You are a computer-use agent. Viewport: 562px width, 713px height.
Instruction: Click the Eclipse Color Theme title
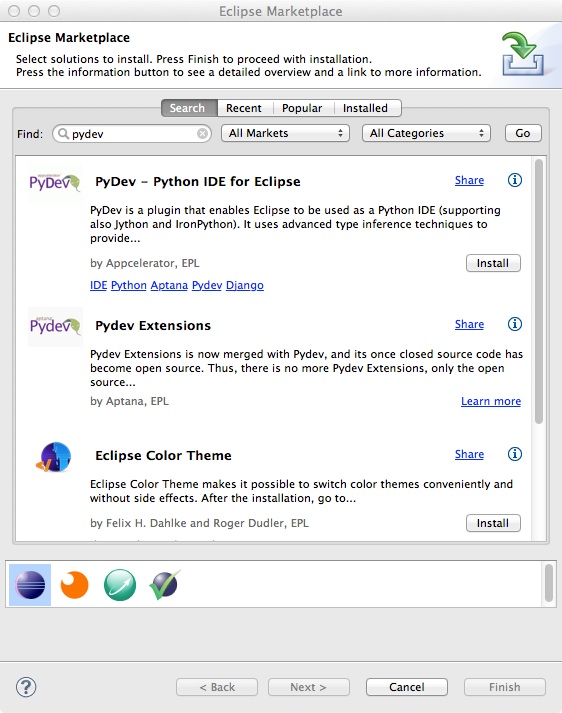(163, 456)
